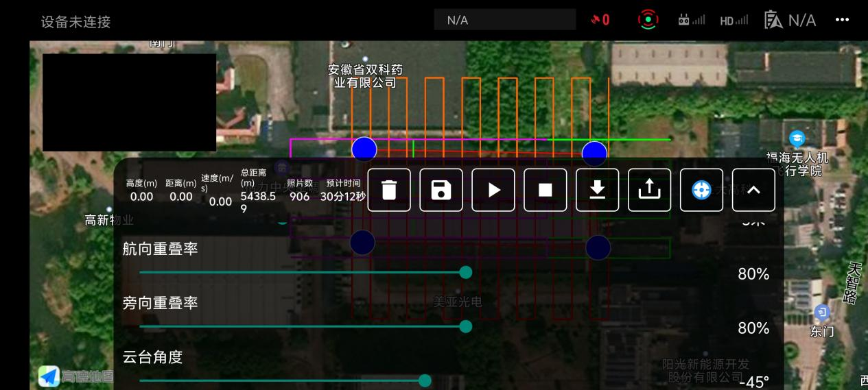Adjust the 旁向重叠率 slider handle
The height and width of the screenshot is (390, 868).
(x=466, y=326)
